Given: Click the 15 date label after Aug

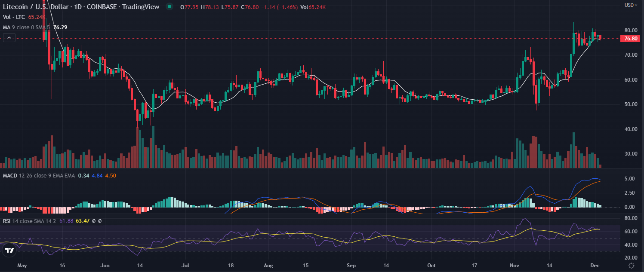Looking at the screenshot, I should pos(307,266).
